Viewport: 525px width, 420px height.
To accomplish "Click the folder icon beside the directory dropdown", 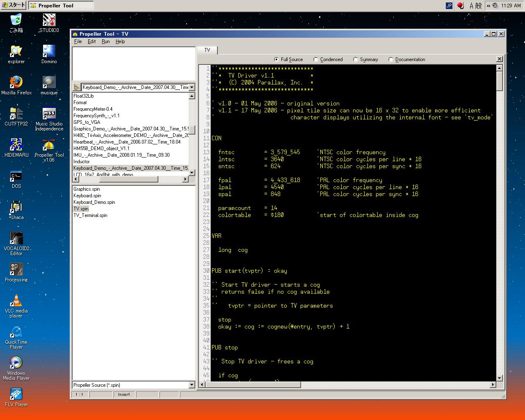I will [77, 87].
